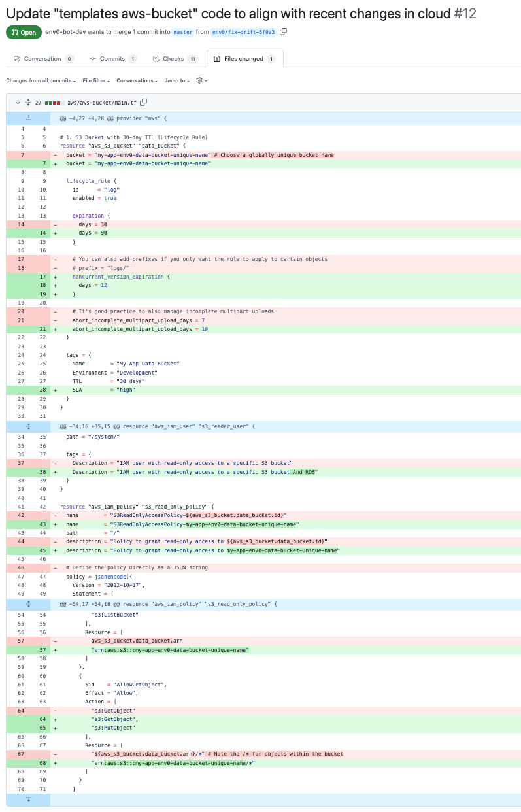This screenshot has width=521, height=812.
Task: Copy the file path of main.tf
Action: pos(144,102)
